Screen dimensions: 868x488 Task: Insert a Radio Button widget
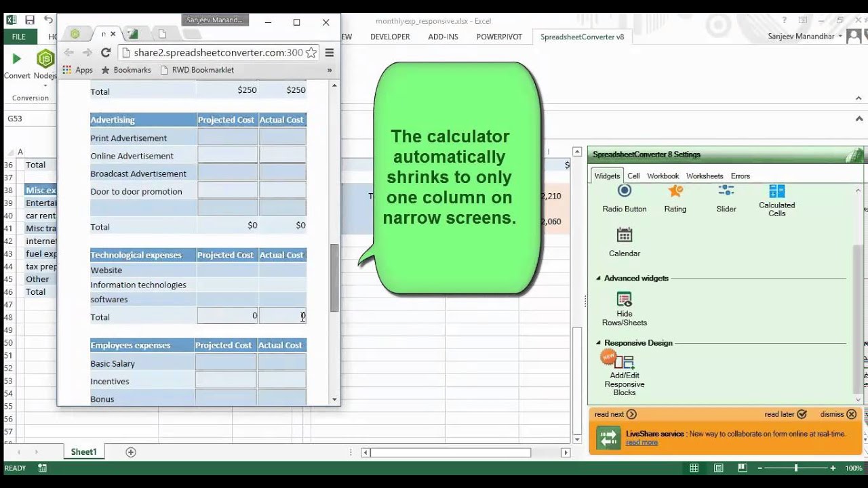click(x=625, y=199)
